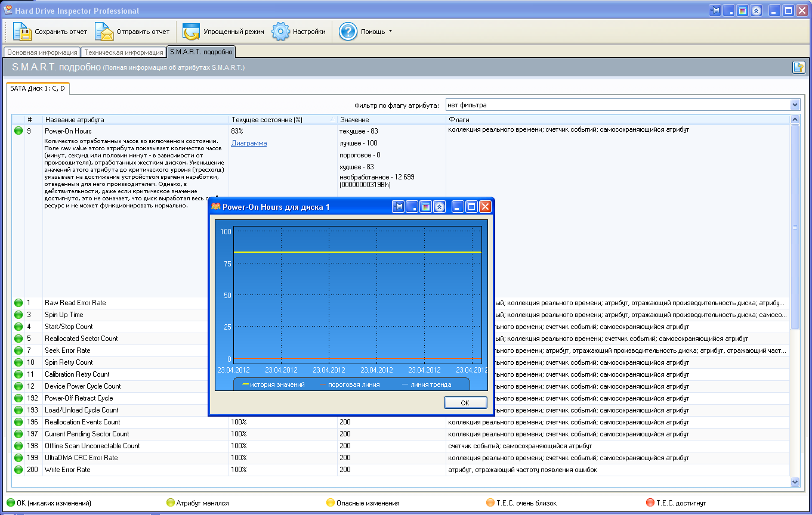This screenshot has width=812, height=515.
Task: Click green status icon for Write Error Rate
Action: [18, 470]
